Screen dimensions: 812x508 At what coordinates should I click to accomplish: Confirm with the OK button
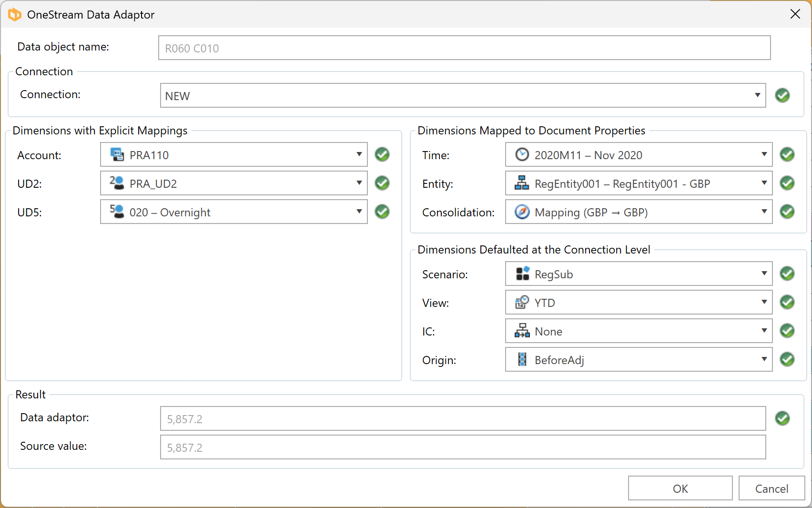[x=680, y=488]
